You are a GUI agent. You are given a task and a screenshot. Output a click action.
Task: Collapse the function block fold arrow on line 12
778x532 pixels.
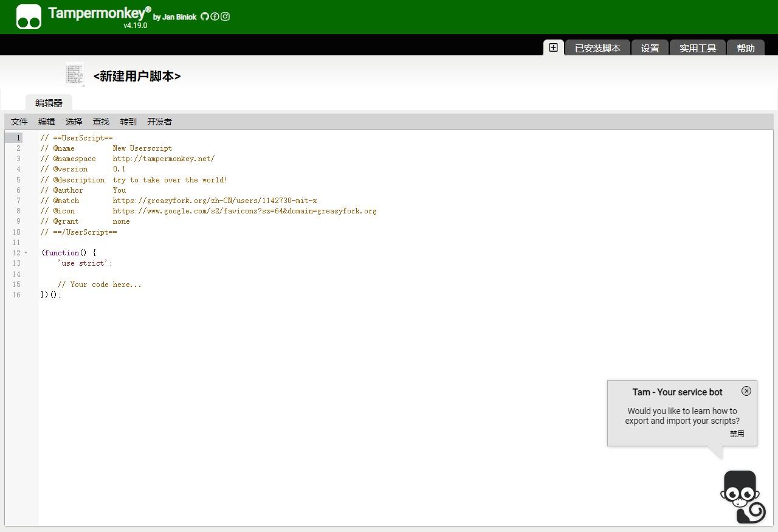tap(26, 253)
